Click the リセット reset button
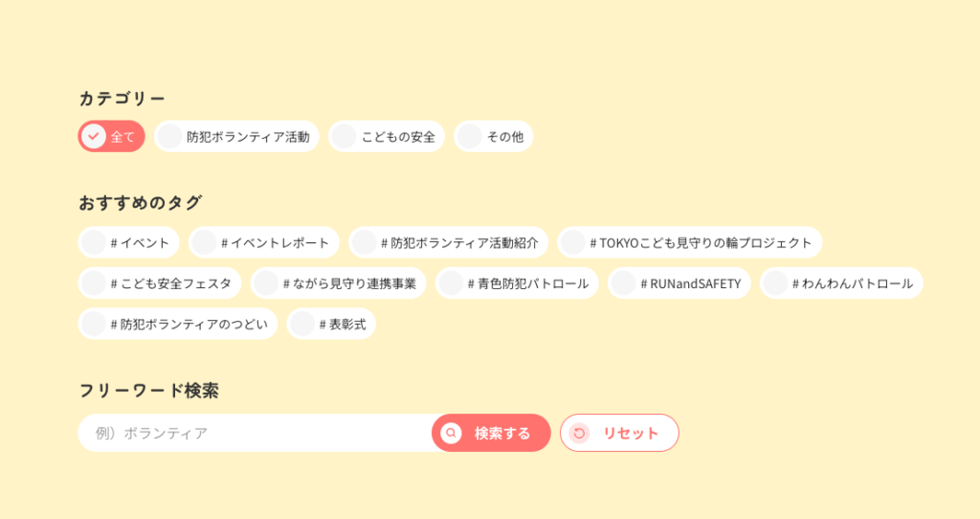This screenshot has height=519, width=980. 619,433
